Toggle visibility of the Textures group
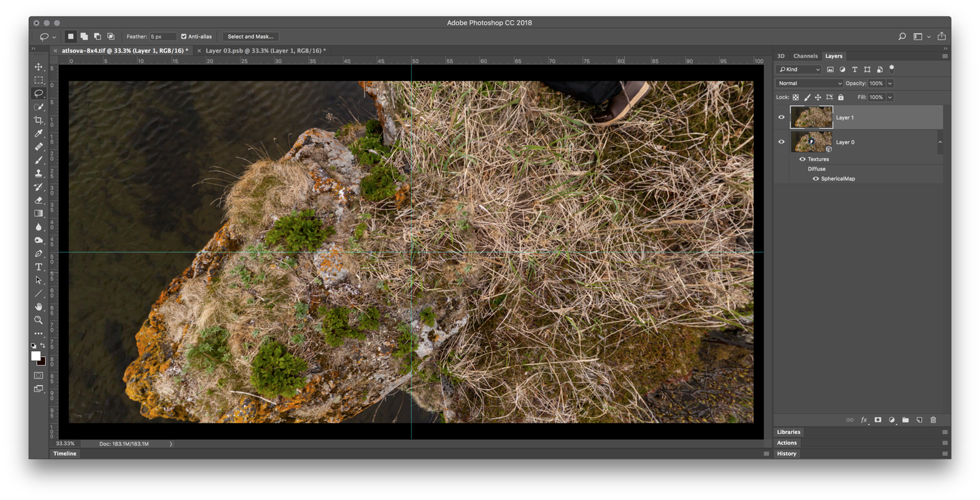This screenshot has height=500, width=980. (x=802, y=159)
